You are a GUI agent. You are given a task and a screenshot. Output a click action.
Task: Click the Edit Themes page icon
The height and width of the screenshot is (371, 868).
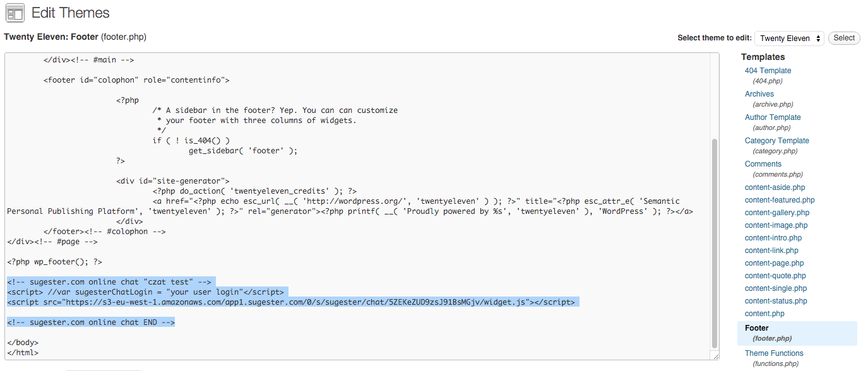[x=15, y=13]
